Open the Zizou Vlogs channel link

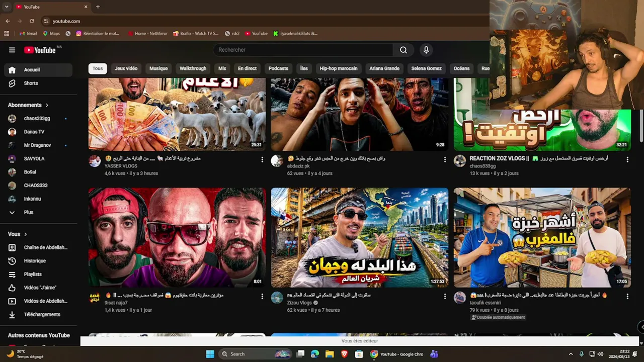[x=299, y=303]
